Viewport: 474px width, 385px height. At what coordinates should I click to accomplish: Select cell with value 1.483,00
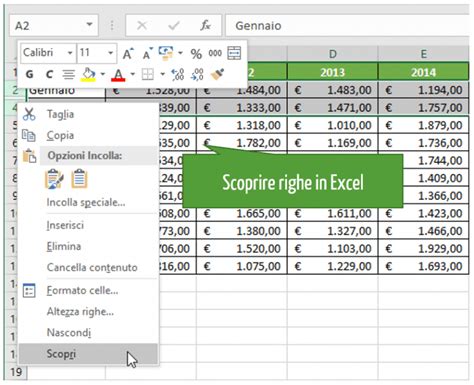pos(333,90)
